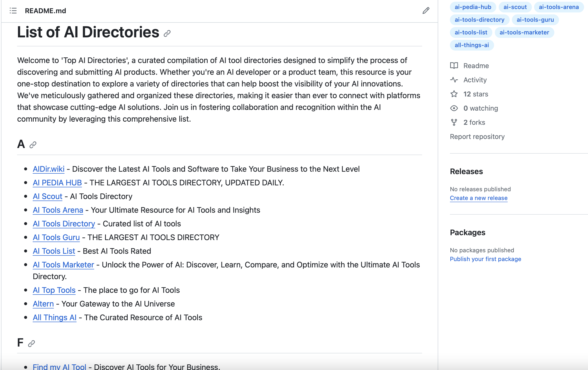
Task: Click the Activity pulse icon
Action: click(455, 80)
